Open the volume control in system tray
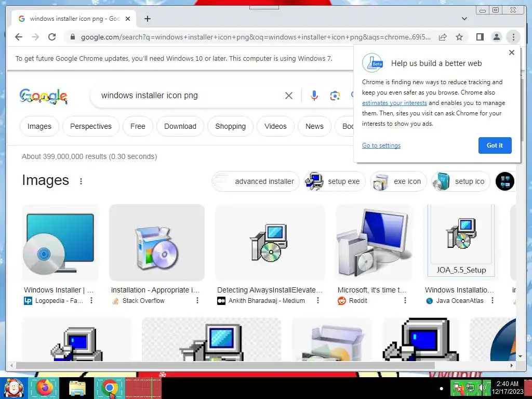 tap(481, 388)
